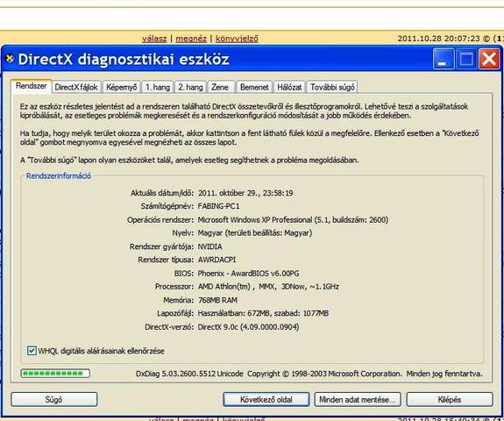Click the Processzor label
This screenshot has width=504, height=421.
(x=174, y=287)
